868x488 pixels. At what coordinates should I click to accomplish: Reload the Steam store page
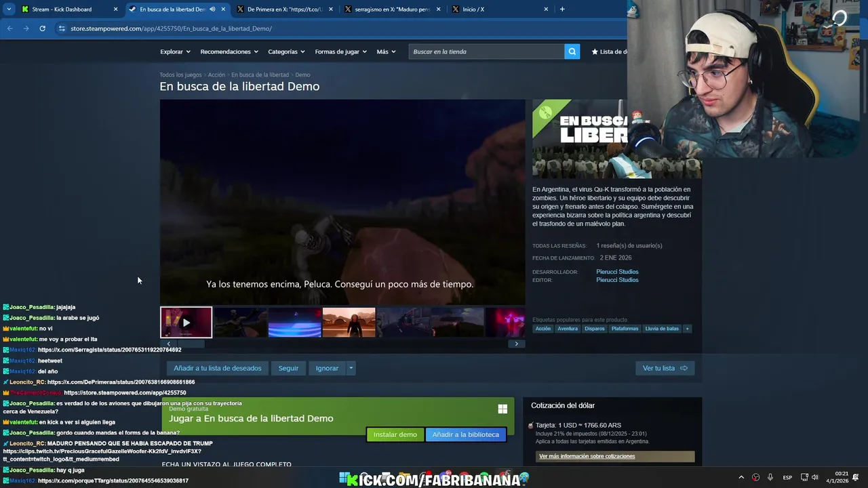coord(42,28)
